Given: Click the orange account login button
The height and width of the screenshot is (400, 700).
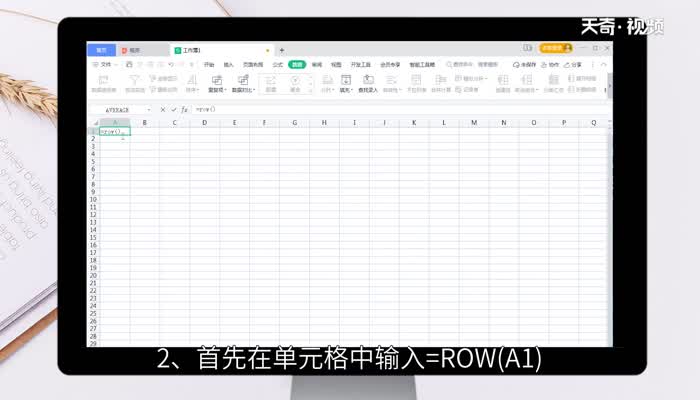Looking at the screenshot, I should tap(556, 48).
